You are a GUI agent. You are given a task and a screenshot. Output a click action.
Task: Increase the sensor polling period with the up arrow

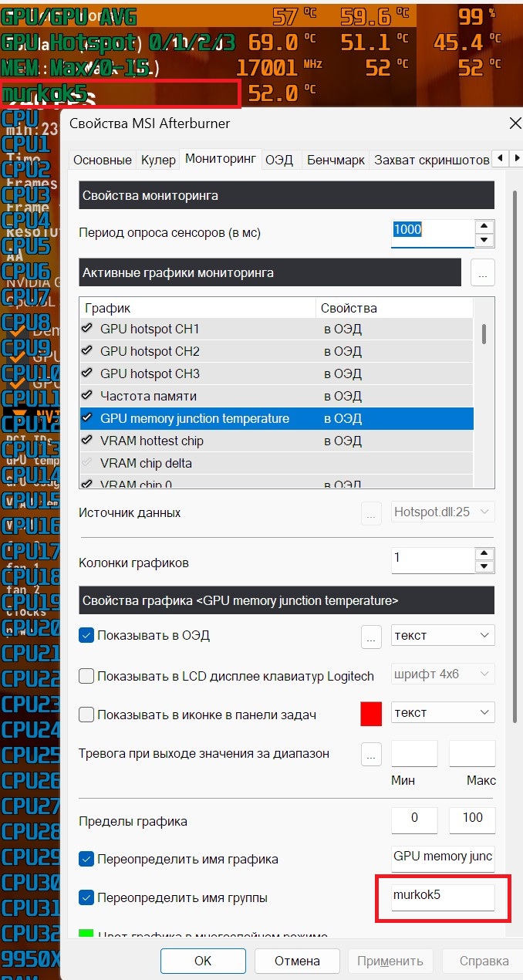coord(484,226)
